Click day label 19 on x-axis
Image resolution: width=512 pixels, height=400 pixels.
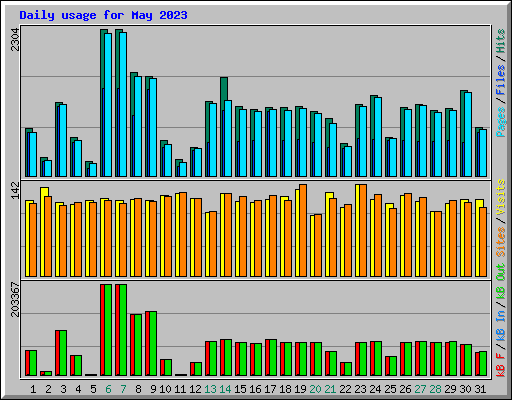click(x=300, y=389)
